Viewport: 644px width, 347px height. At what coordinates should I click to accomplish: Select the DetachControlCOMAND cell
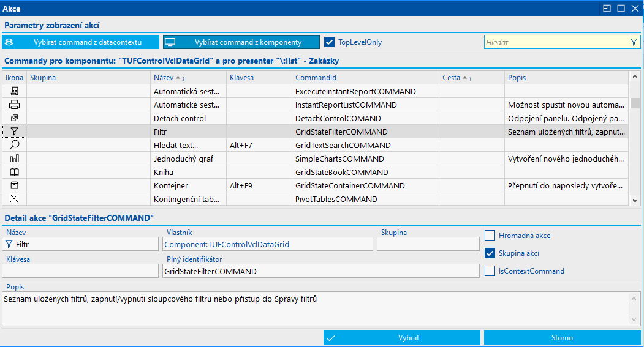pos(366,118)
